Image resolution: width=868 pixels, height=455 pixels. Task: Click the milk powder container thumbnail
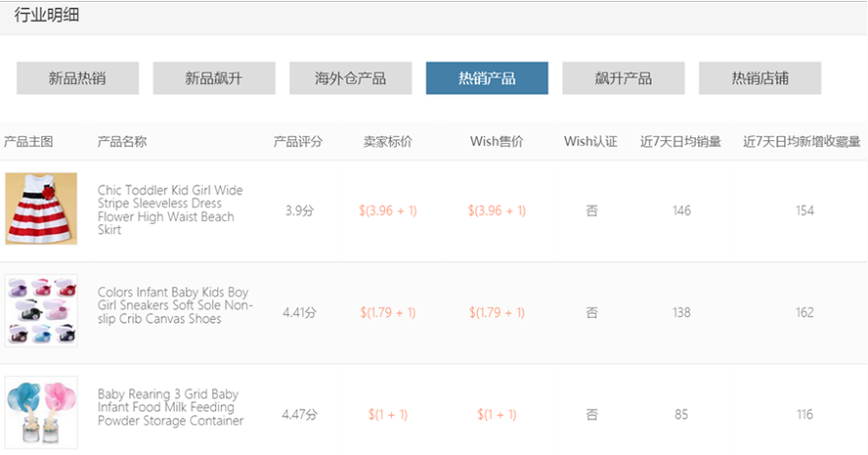coord(40,413)
